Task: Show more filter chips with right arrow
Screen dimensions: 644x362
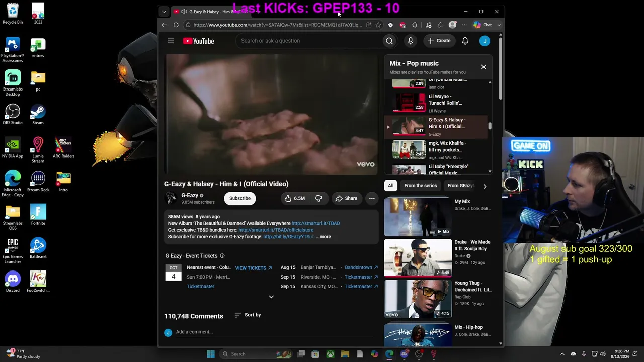Action: [x=485, y=186]
